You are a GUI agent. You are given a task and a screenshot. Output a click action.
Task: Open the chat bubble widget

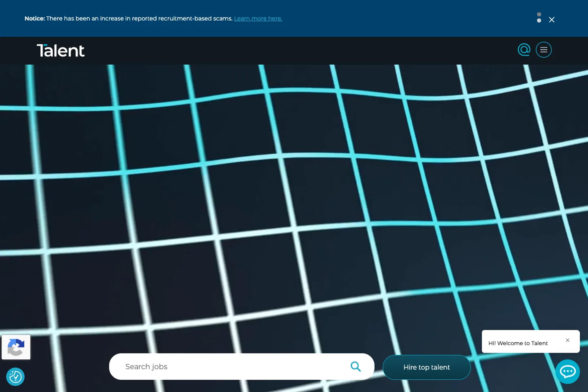pyautogui.click(x=567, y=371)
